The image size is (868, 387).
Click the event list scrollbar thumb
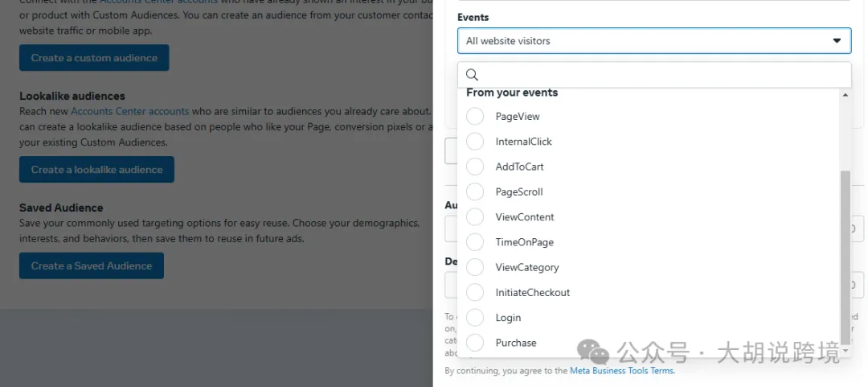pos(845,257)
